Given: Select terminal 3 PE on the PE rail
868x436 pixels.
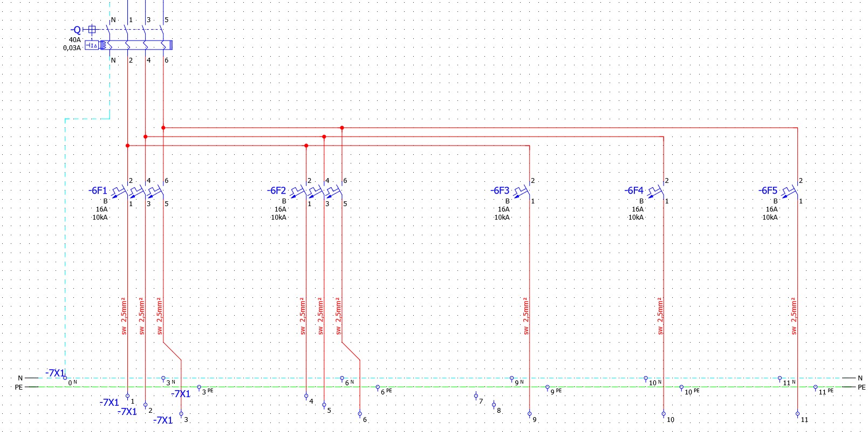Looking at the screenshot, I should pos(199,389).
